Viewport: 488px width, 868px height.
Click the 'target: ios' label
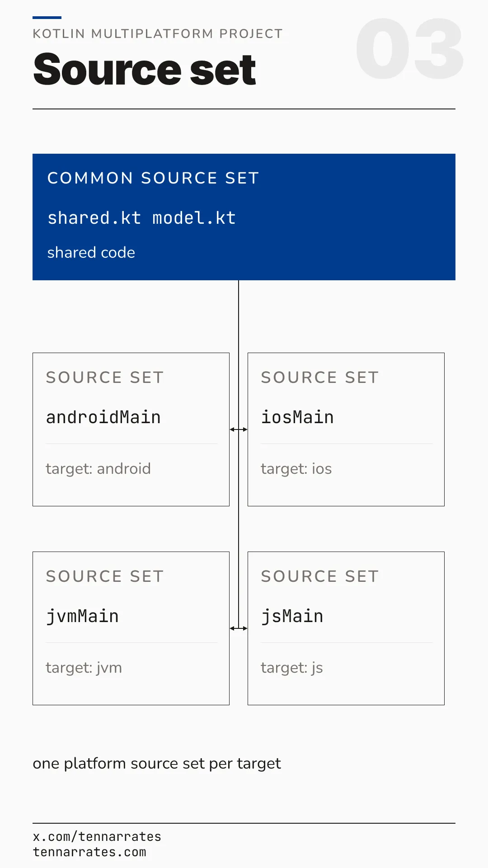pos(296,469)
